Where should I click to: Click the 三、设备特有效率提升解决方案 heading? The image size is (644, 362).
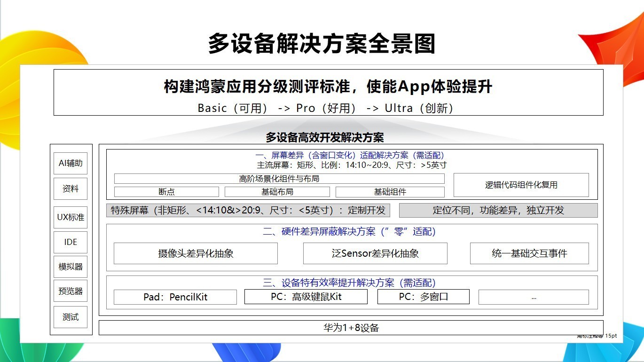(349, 283)
